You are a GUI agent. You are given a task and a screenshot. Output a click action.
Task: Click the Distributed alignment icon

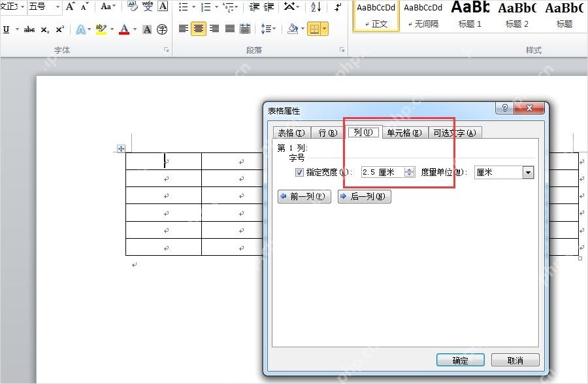tap(245, 29)
